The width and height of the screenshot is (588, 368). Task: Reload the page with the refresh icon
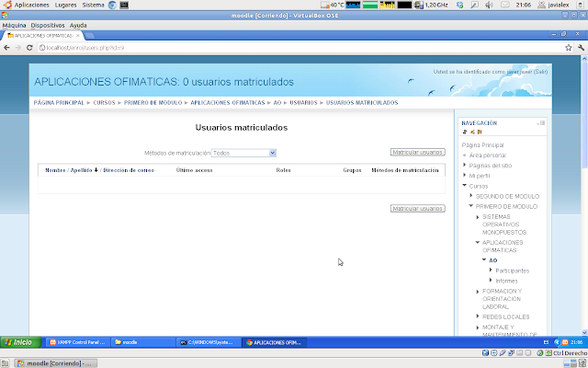point(29,48)
